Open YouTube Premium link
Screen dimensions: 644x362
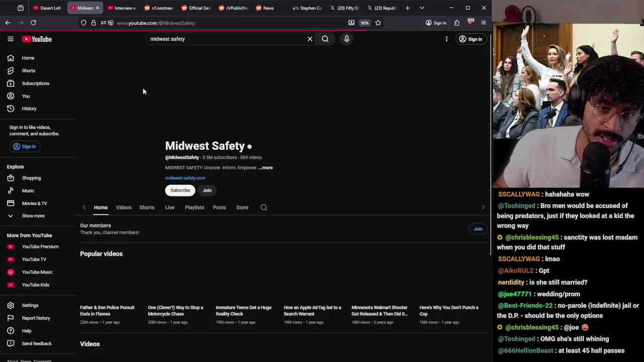coord(40,247)
